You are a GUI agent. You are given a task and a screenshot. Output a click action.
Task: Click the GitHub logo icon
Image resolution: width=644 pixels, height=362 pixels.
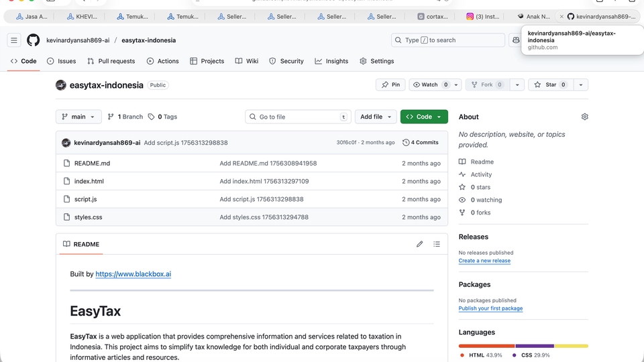[33, 40]
